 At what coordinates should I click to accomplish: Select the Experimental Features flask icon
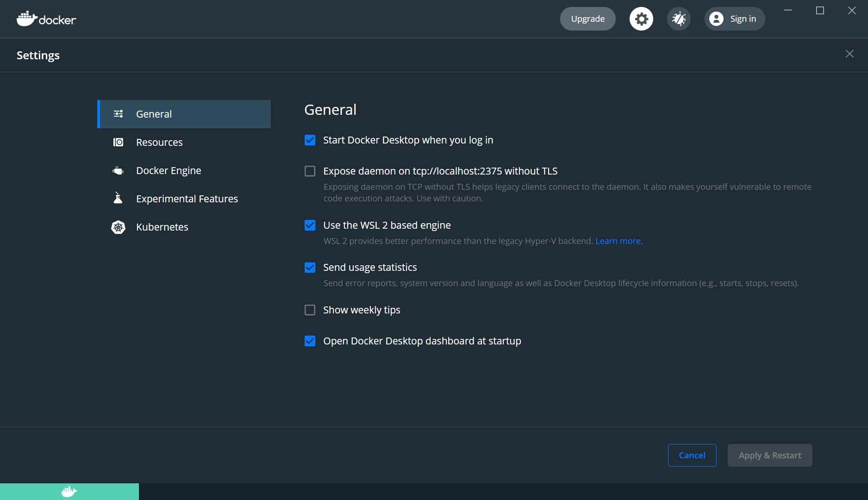(x=119, y=198)
